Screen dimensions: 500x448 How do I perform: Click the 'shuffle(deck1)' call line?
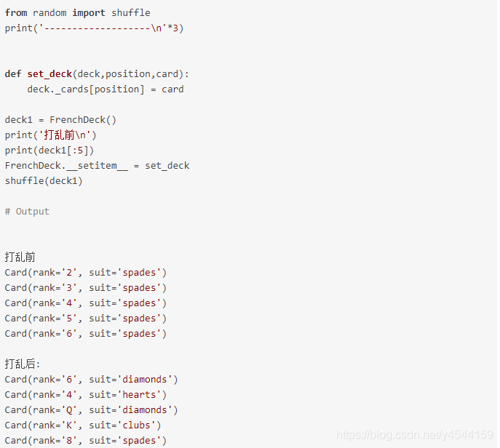click(x=44, y=180)
